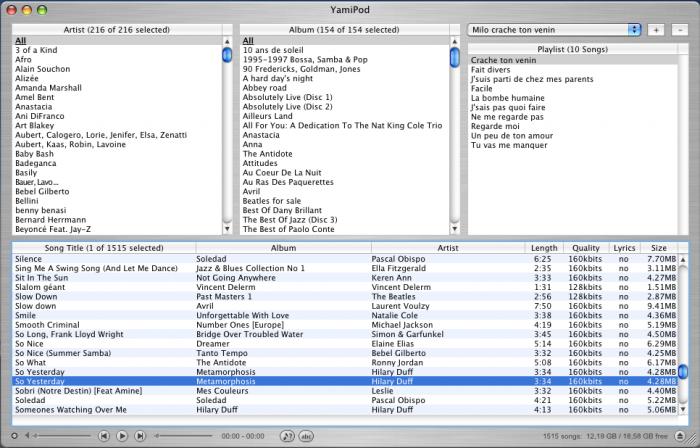Add a new playlist with plus button
The width and height of the screenshot is (700, 448).
pyautogui.click(x=656, y=30)
